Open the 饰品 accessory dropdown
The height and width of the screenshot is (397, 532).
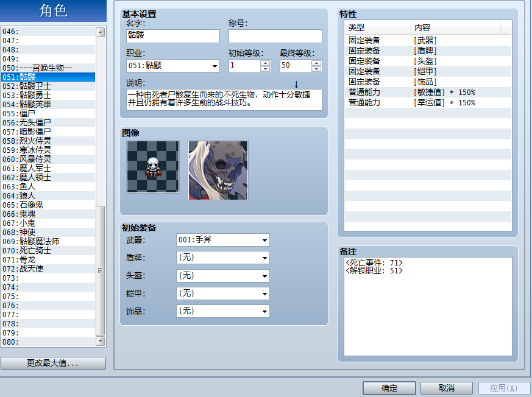coord(223,311)
